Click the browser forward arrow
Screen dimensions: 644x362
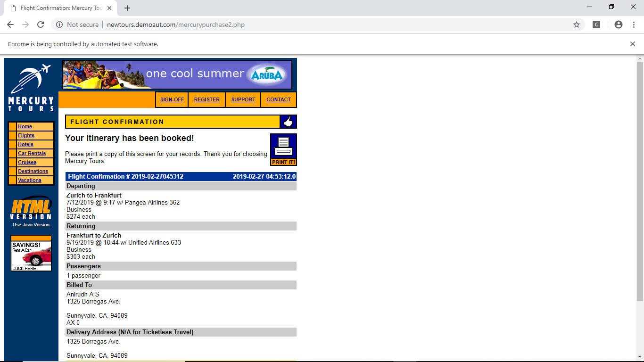[x=25, y=25]
